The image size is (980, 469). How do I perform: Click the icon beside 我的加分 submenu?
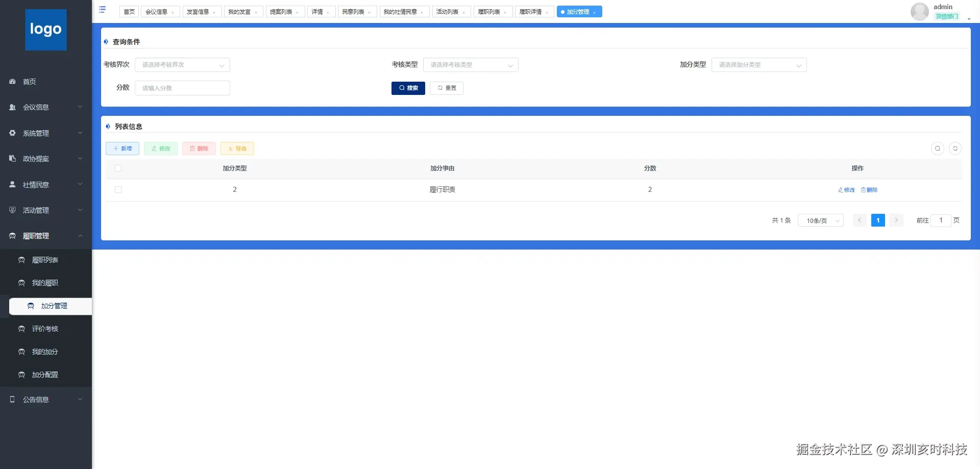coord(21,352)
